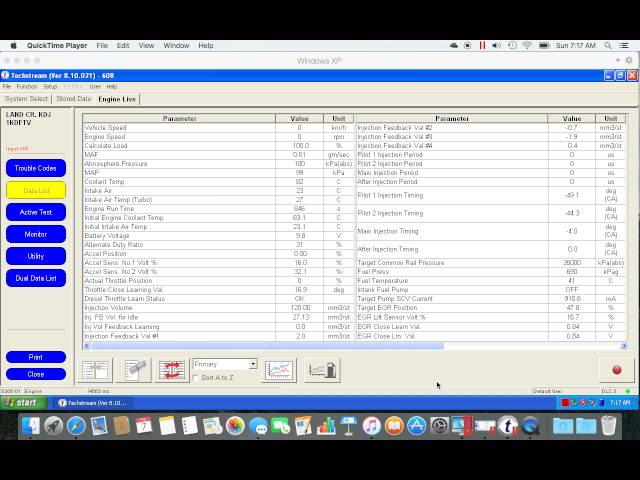Click the Active Test button

36,212
